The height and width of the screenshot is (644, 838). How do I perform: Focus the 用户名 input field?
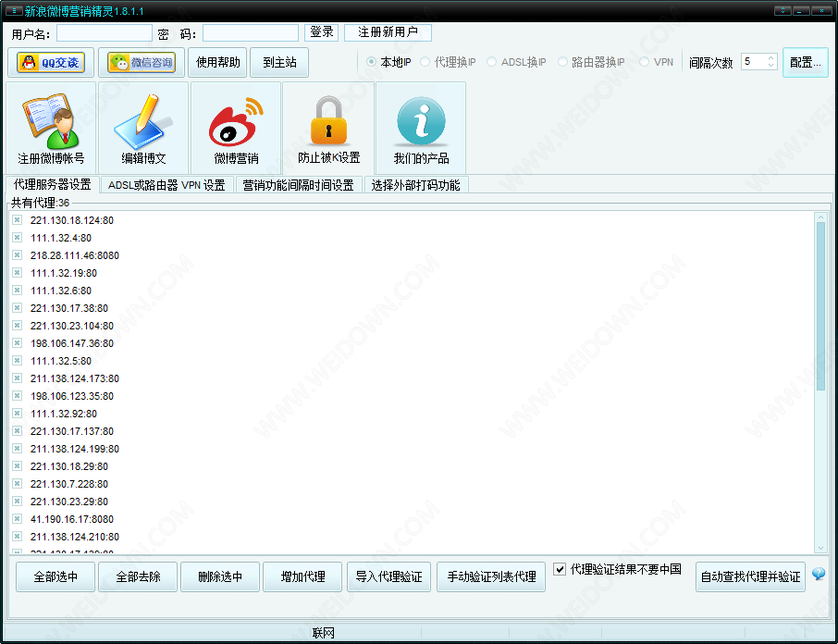tap(105, 33)
